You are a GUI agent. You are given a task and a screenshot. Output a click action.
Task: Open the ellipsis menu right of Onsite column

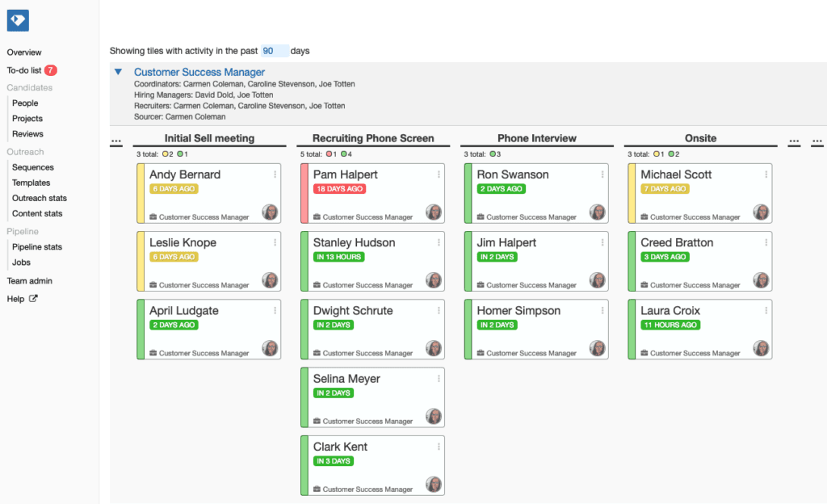pos(793,141)
